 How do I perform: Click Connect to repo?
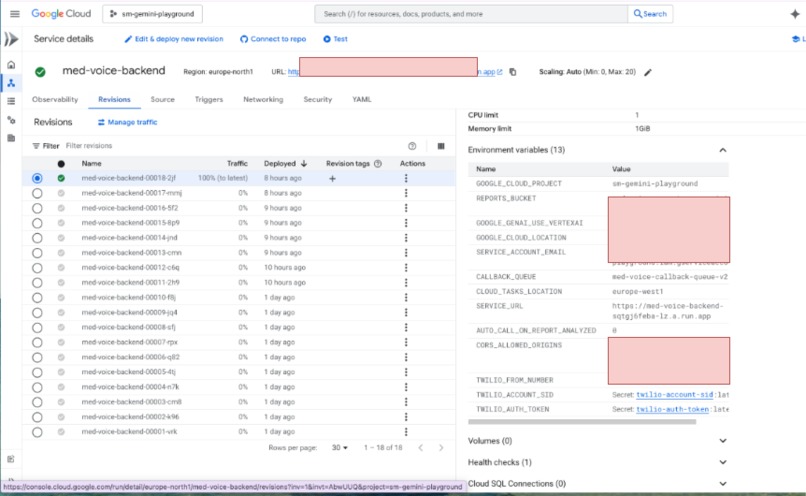(x=273, y=39)
